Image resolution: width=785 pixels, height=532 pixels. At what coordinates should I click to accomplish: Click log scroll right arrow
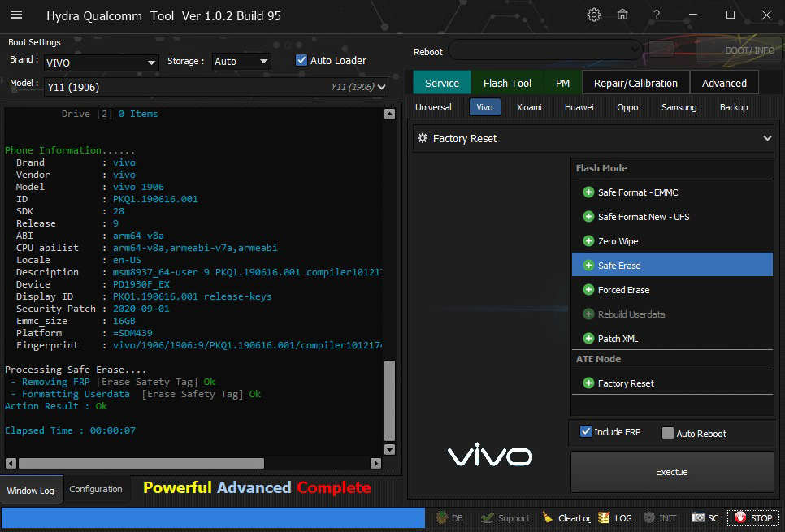tap(375, 464)
